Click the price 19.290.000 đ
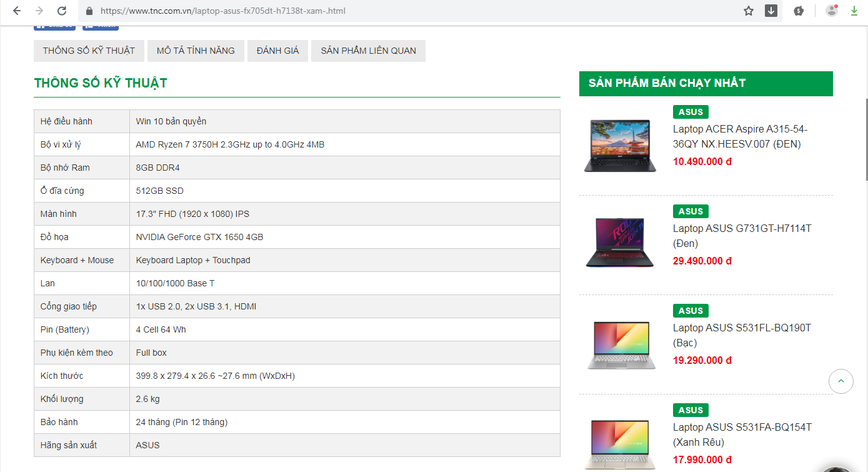This screenshot has width=868, height=472. click(x=702, y=360)
